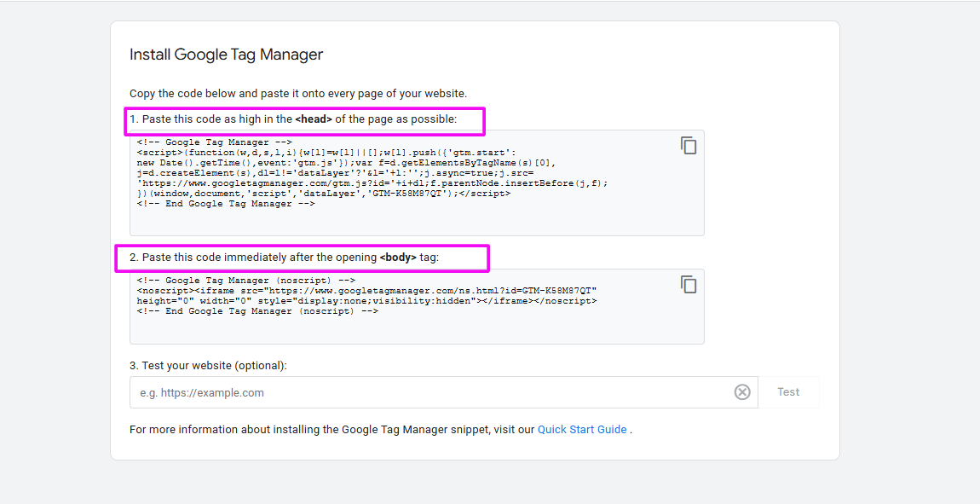Open the Quick Start Guide link

click(x=582, y=430)
